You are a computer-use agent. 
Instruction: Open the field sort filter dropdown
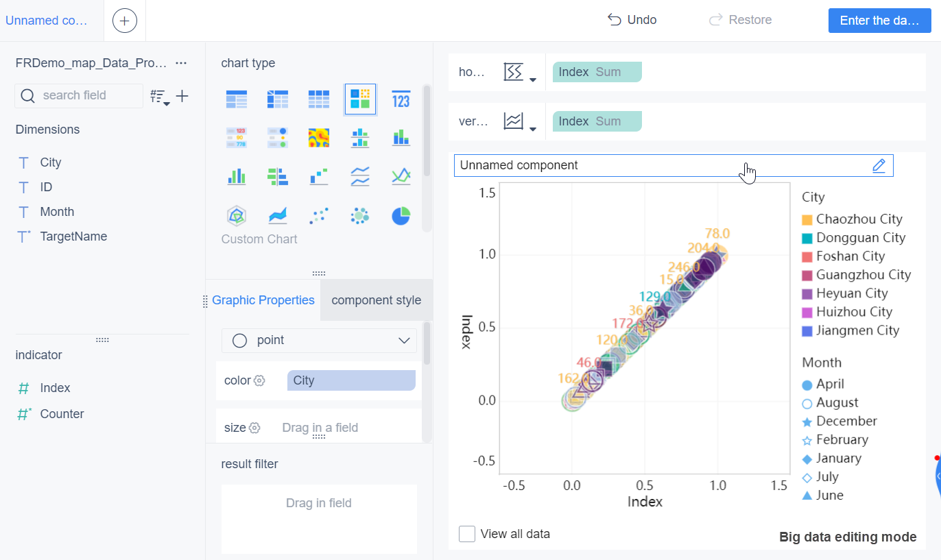coord(160,97)
